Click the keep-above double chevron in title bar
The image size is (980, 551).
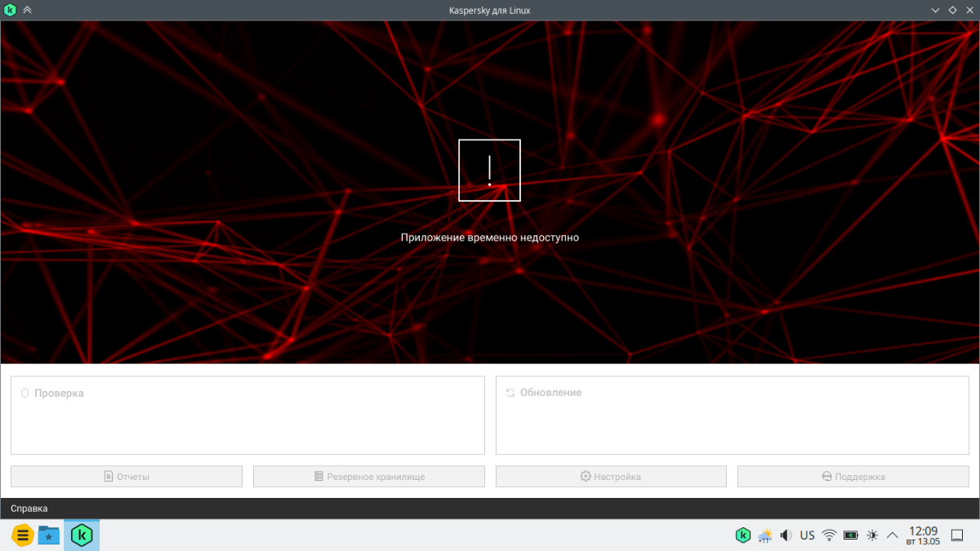27,10
